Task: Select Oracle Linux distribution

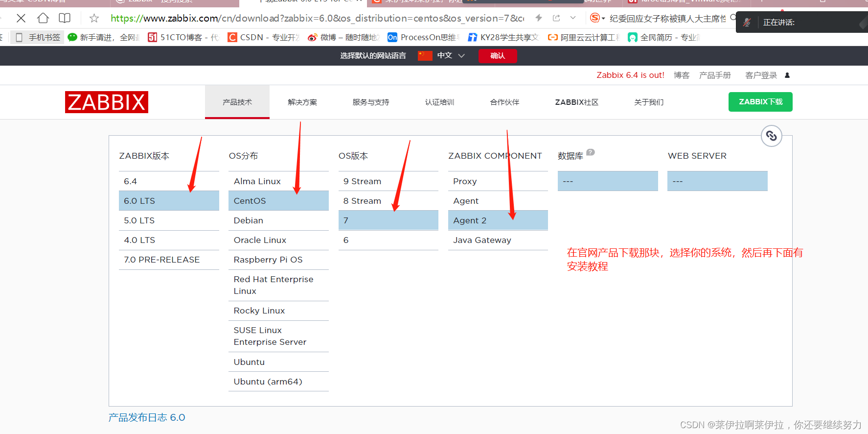Action: 278,240
